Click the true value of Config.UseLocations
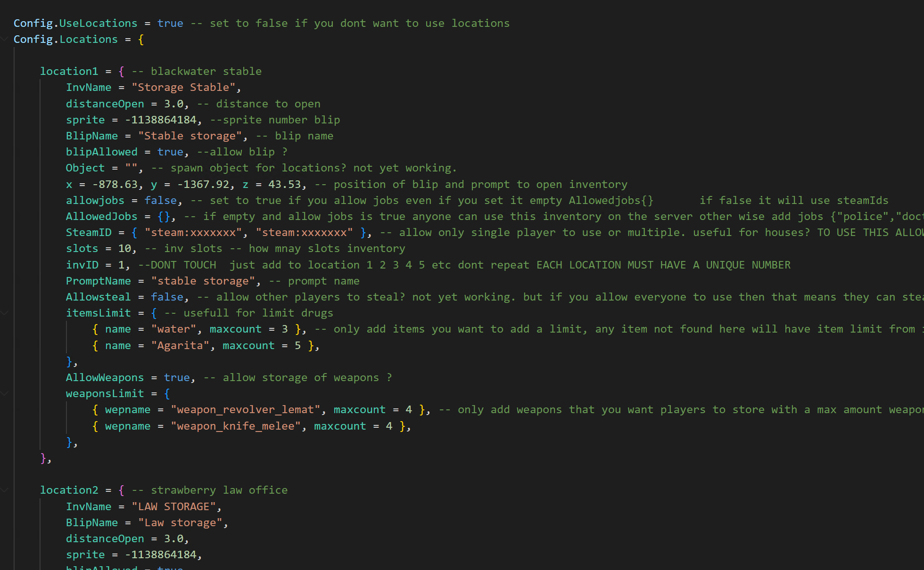Image resolution: width=924 pixels, height=570 pixels. pos(170,23)
